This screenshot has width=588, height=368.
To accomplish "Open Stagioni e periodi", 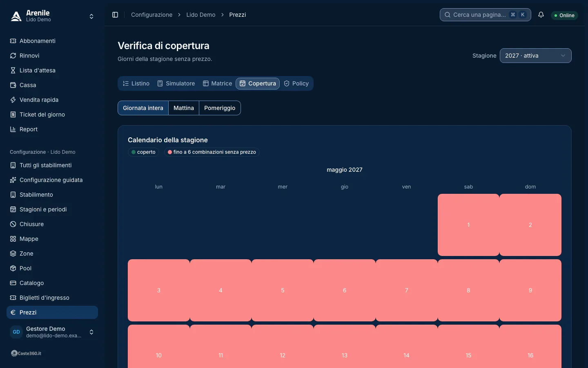I will point(52,209).
